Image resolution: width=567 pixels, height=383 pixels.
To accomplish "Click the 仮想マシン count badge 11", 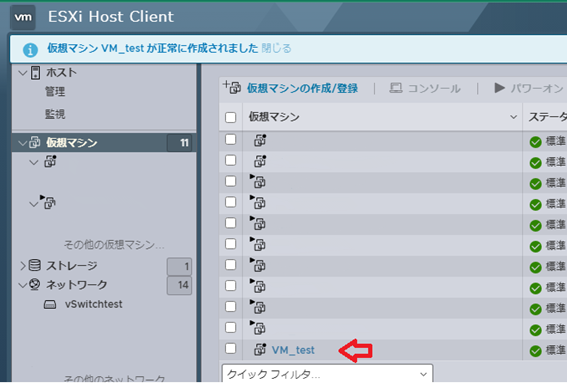I will point(179,143).
